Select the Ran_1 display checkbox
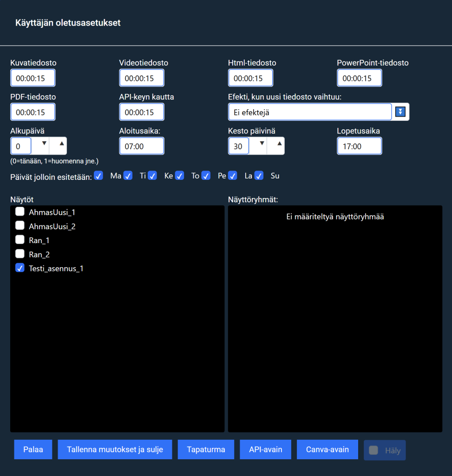This screenshot has width=452, height=476. [x=20, y=240]
